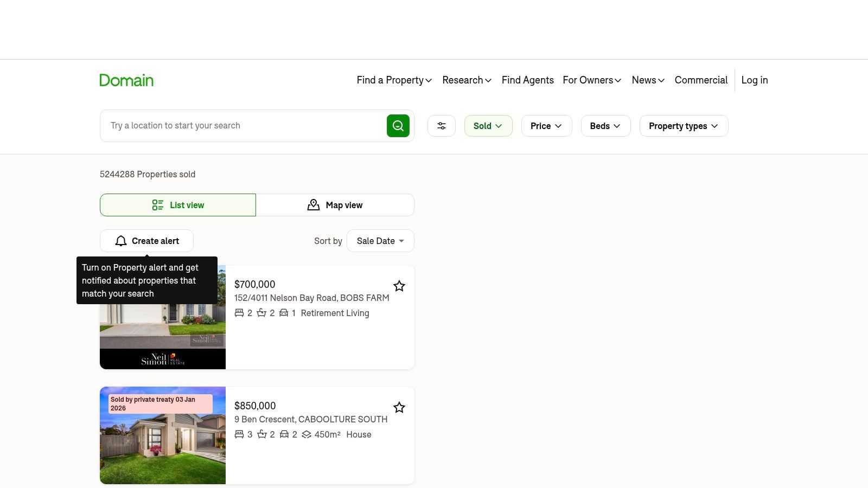This screenshot has width=868, height=488.
Task: Click the bed icon on the Nelson Bay listing
Action: (239, 313)
